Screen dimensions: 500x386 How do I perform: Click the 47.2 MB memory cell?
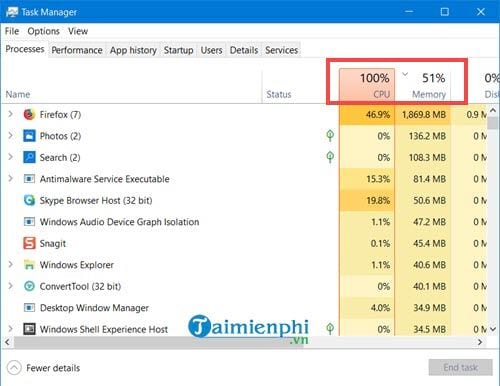click(x=423, y=222)
